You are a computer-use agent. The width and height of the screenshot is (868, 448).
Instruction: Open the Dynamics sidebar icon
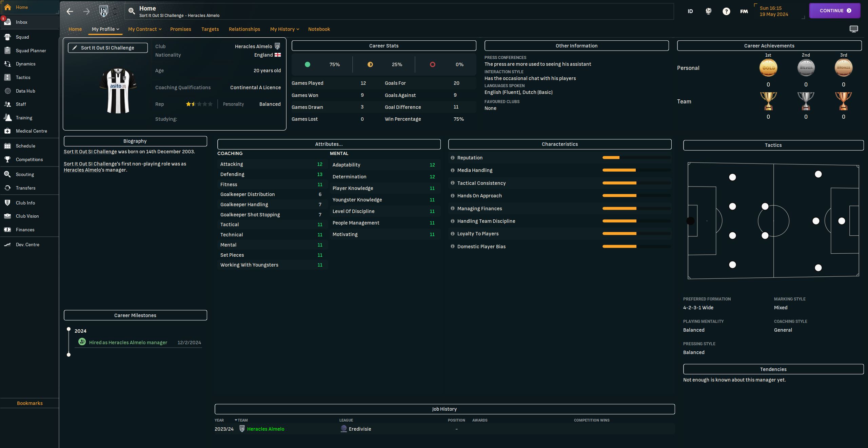[7, 64]
